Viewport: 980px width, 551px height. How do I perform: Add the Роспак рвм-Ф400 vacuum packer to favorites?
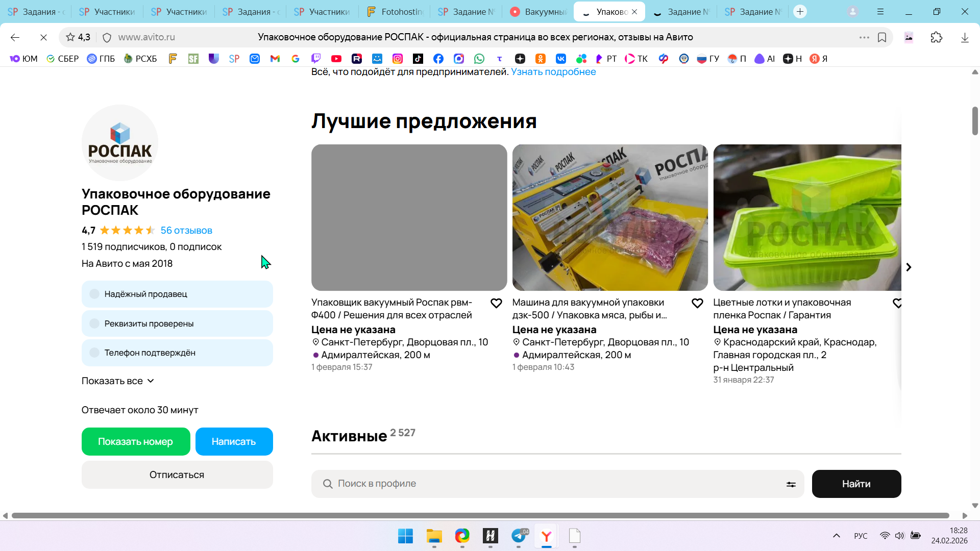tap(496, 304)
